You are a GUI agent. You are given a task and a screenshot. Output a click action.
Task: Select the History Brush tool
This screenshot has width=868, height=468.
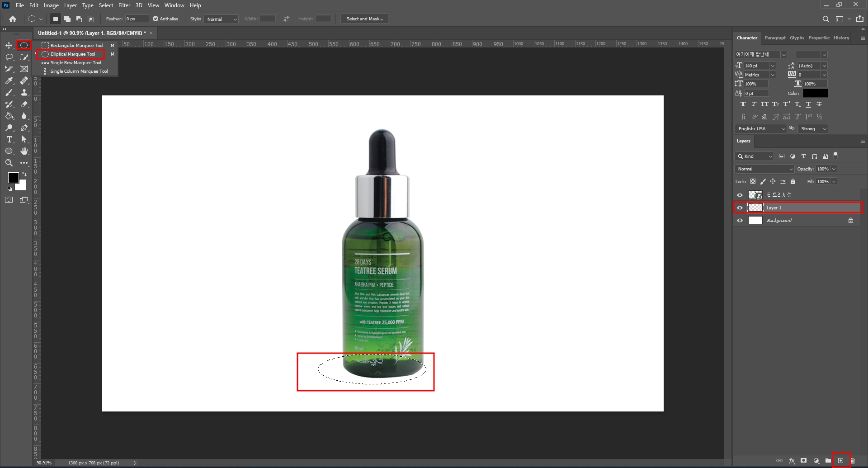tap(9, 104)
